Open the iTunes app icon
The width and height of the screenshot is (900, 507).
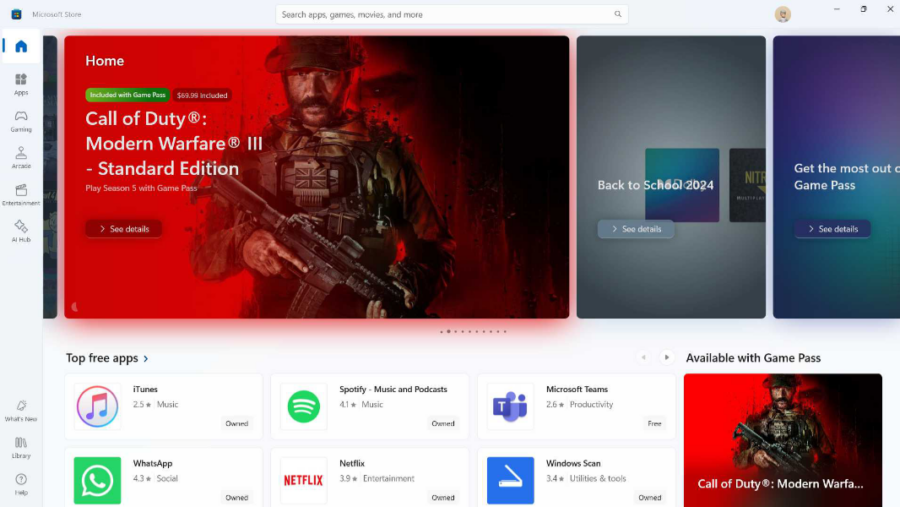point(98,407)
